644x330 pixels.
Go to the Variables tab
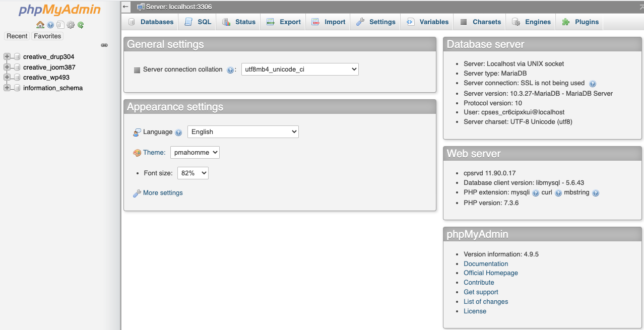click(x=427, y=22)
